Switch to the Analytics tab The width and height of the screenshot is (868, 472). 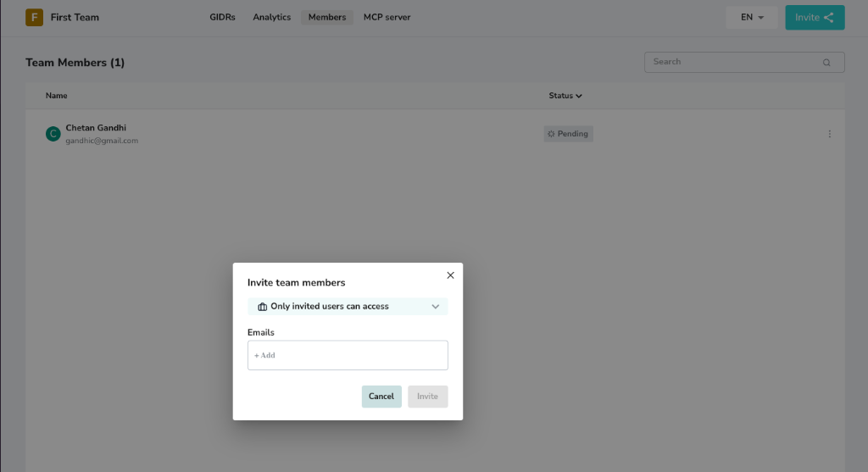pos(272,17)
